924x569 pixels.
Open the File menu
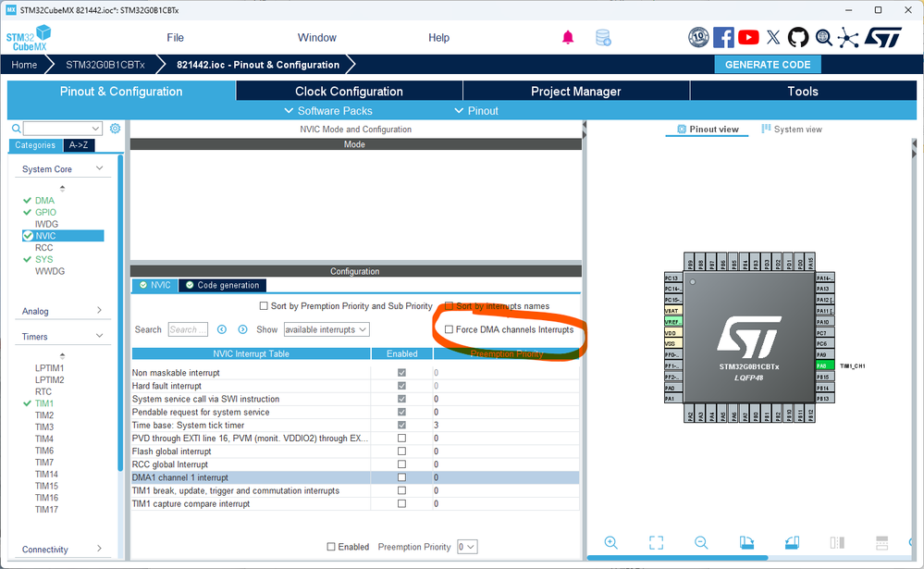[x=175, y=38]
